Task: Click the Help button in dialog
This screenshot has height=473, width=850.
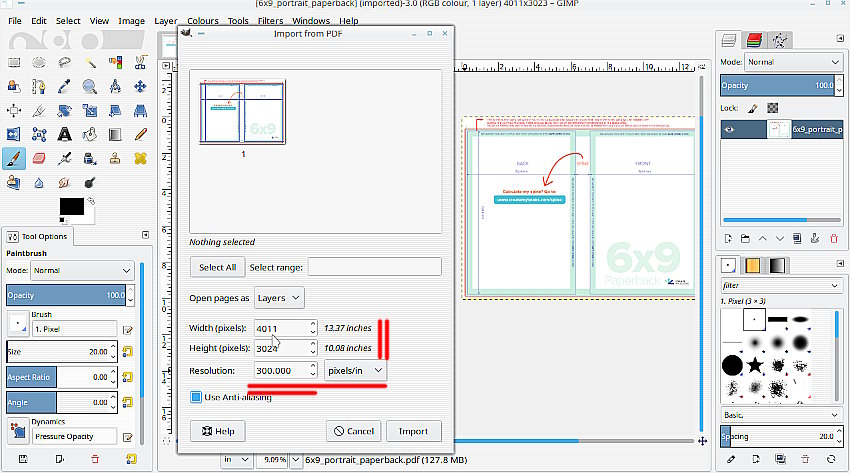Action: click(x=217, y=431)
